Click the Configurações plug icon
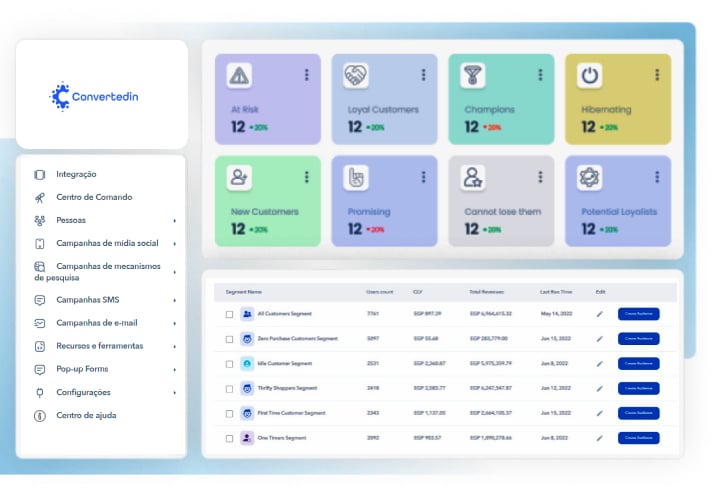 tap(40, 392)
